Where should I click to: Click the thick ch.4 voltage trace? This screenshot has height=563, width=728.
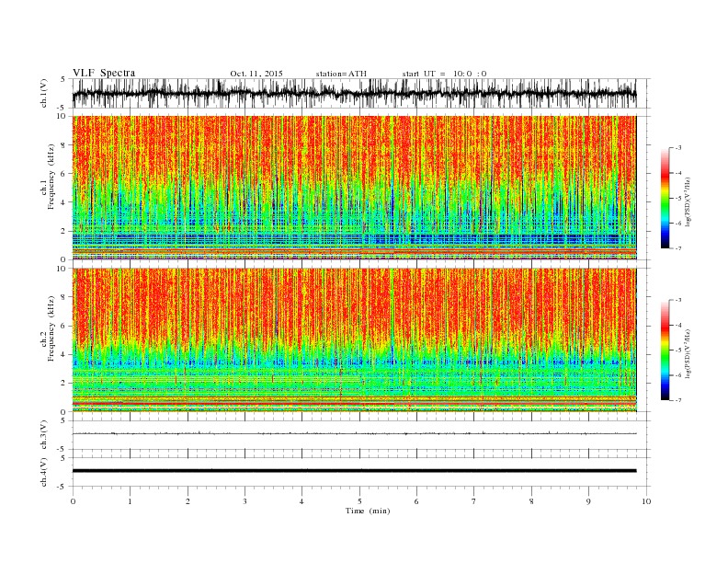click(354, 471)
